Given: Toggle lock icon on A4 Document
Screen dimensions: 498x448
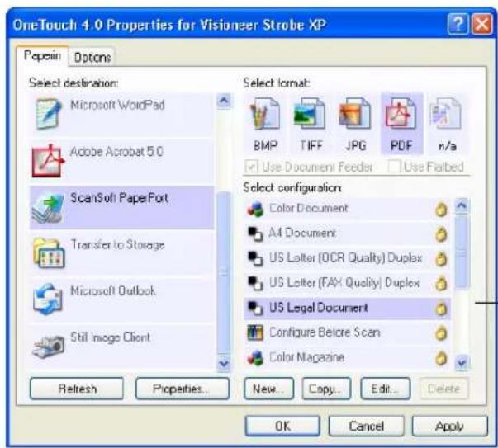Looking at the screenshot, I should point(441,234).
